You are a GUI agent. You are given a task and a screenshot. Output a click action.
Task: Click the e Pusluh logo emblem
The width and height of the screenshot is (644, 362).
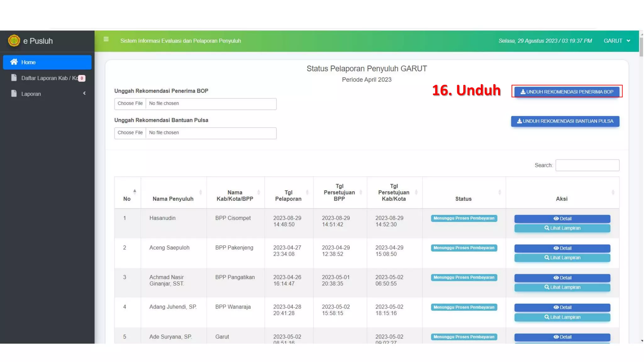pyautogui.click(x=14, y=41)
